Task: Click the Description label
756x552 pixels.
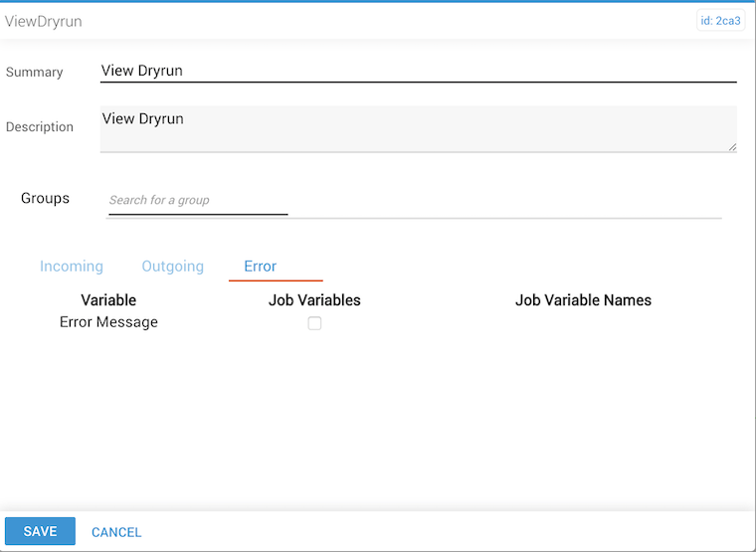Action: tap(40, 126)
